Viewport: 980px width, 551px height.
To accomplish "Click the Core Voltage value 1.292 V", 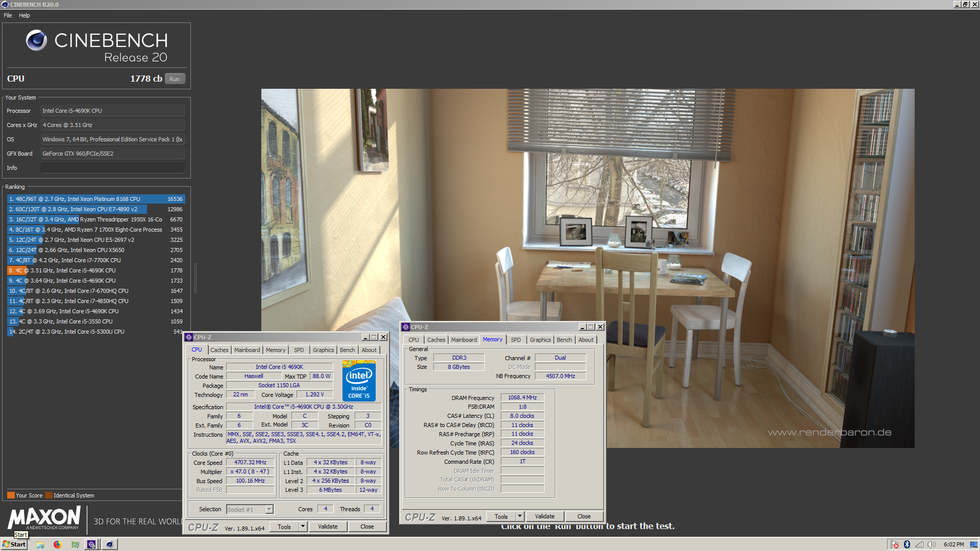I will (315, 394).
